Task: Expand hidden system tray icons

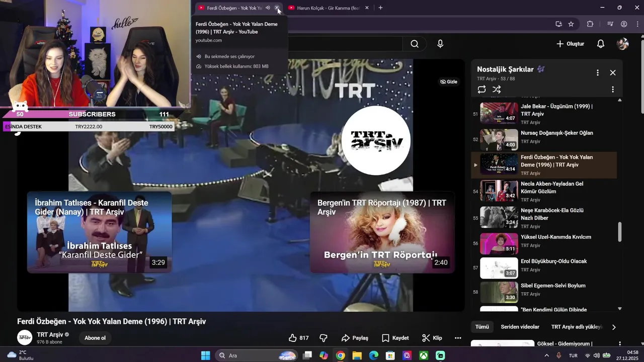Action: click(x=547, y=355)
